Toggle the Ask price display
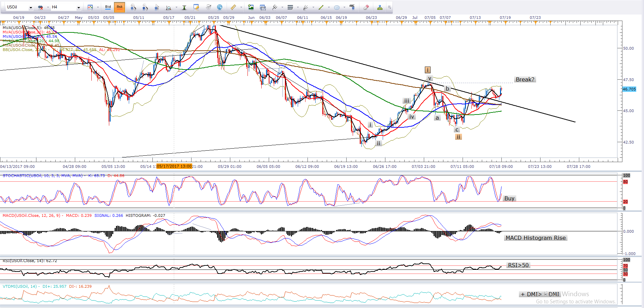 point(120,7)
